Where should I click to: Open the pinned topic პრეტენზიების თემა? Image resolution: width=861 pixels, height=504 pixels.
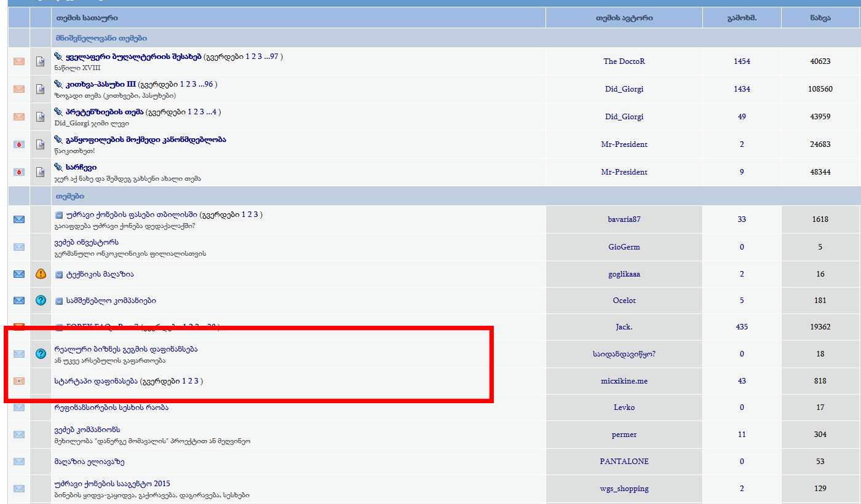(105, 112)
